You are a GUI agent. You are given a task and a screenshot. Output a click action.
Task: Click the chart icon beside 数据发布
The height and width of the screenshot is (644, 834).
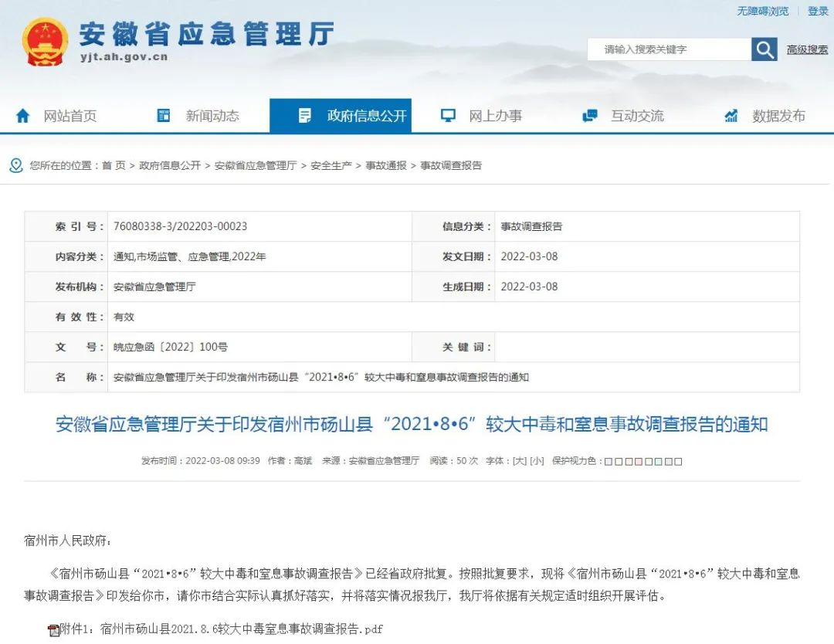point(731,115)
